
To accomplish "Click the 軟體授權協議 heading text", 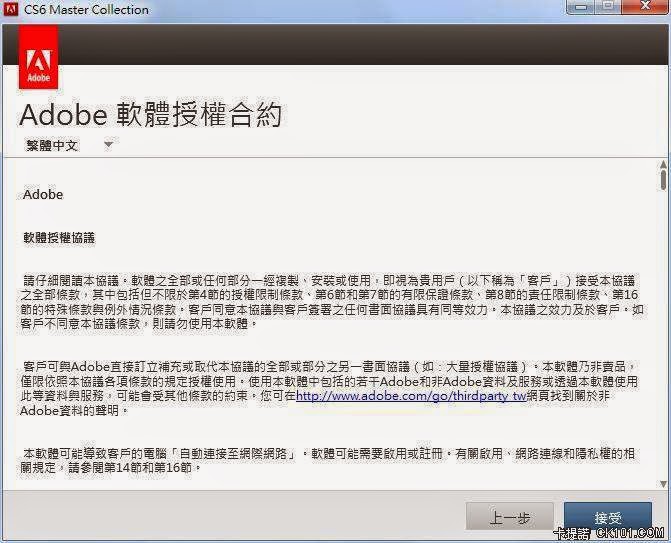I will click(59, 237).
